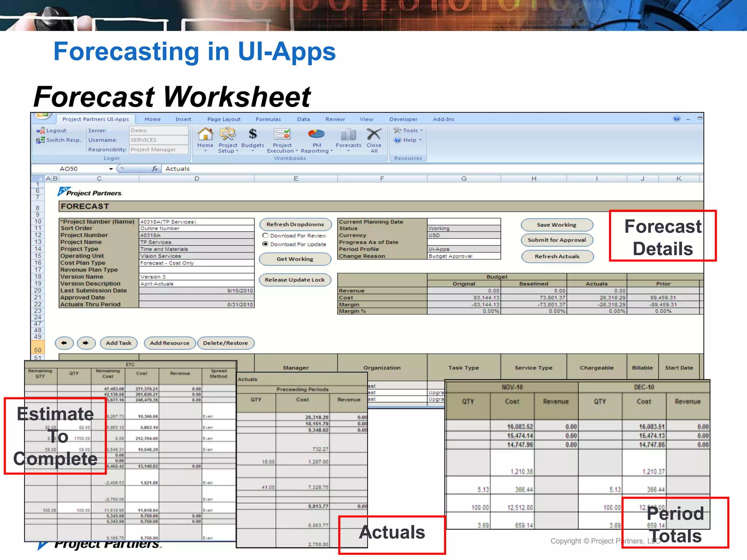Click the Version Name cell Version 3
This screenshot has width=747, height=560.
197,277
